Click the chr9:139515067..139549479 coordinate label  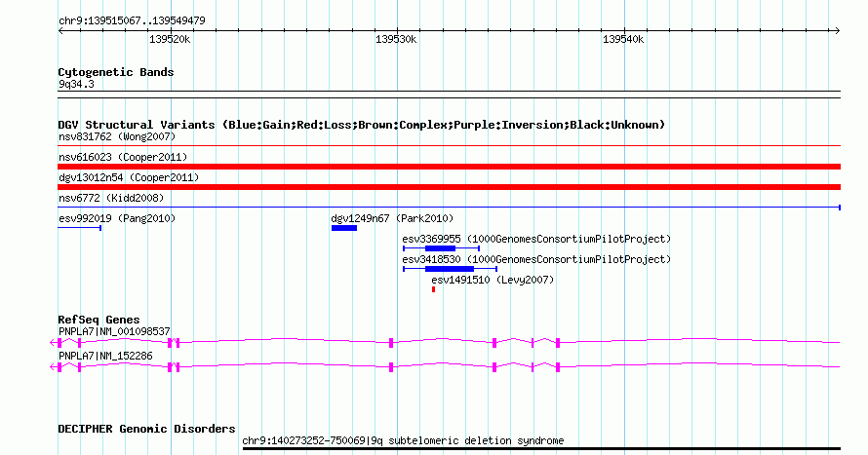pos(132,20)
